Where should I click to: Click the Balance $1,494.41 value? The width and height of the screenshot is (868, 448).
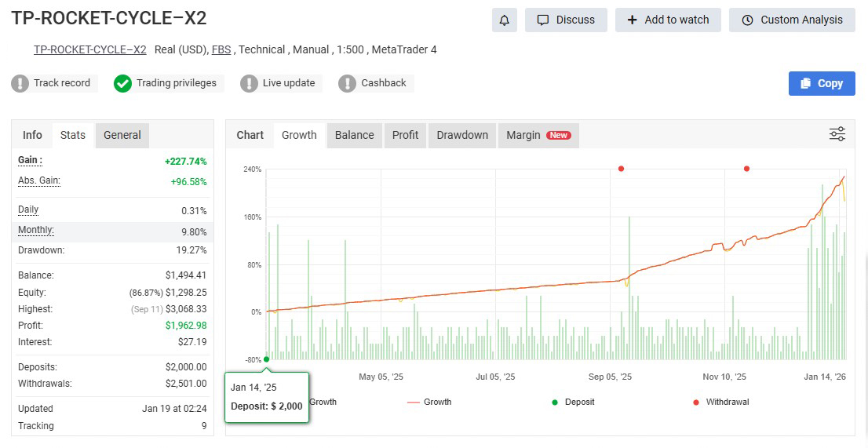pos(186,275)
